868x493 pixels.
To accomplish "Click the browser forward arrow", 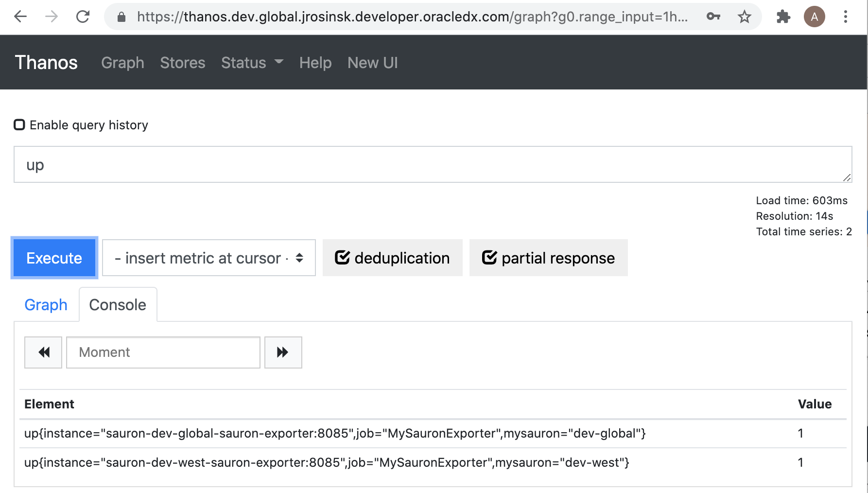I will [52, 17].
